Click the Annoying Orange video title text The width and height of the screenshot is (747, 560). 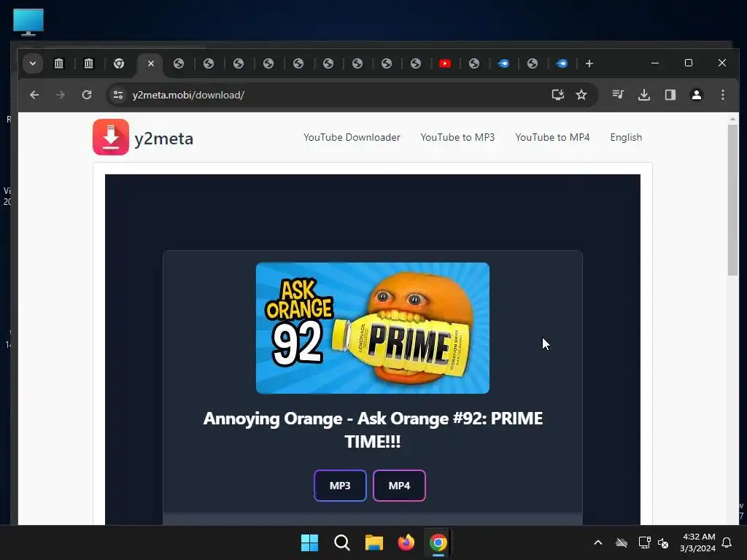(x=373, y=429)
